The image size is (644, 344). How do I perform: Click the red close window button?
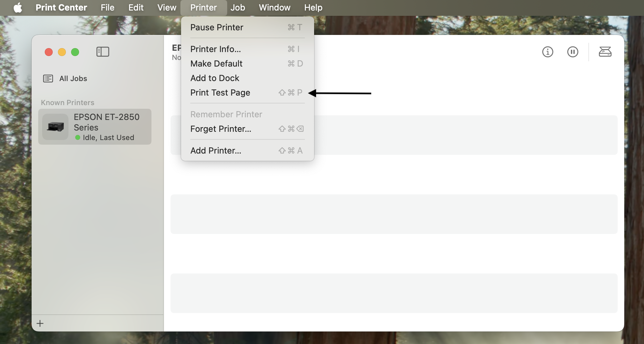pos(49,52)
